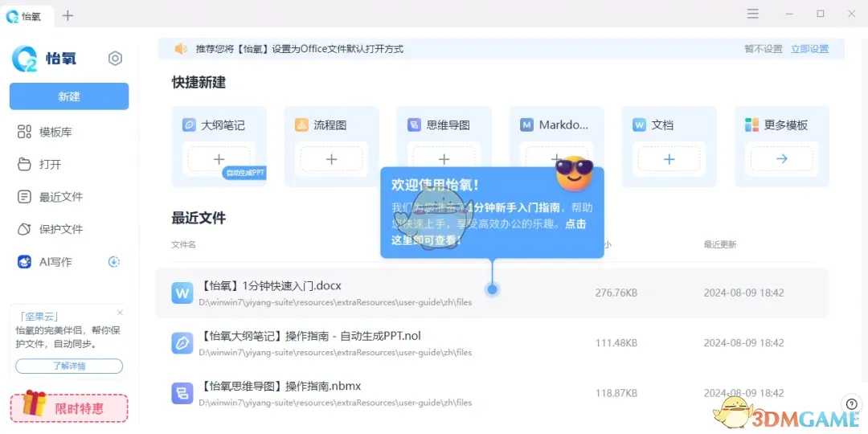
Task: Click the 思维导图 card title
Action: pos(448,125)
